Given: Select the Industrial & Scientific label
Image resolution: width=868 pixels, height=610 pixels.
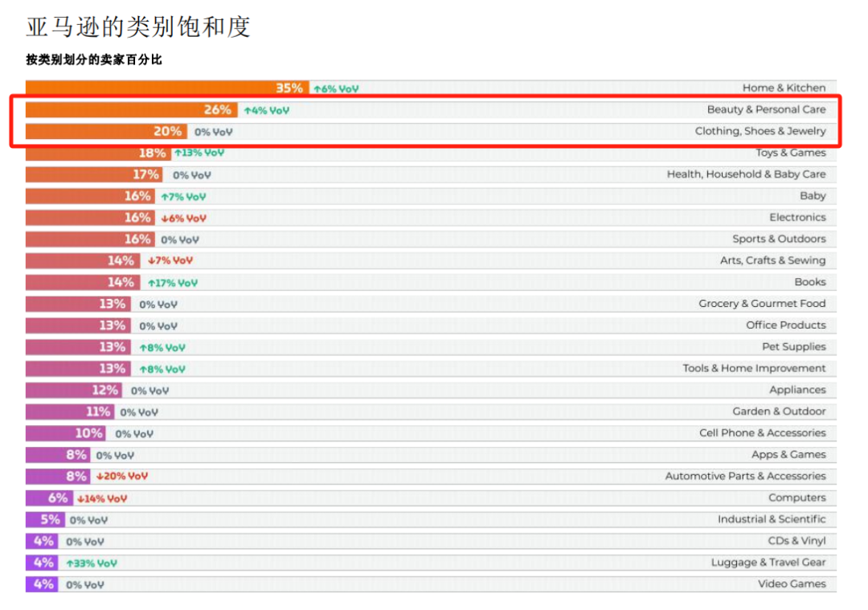Looking at the screenshot, I should pos(771,520).
